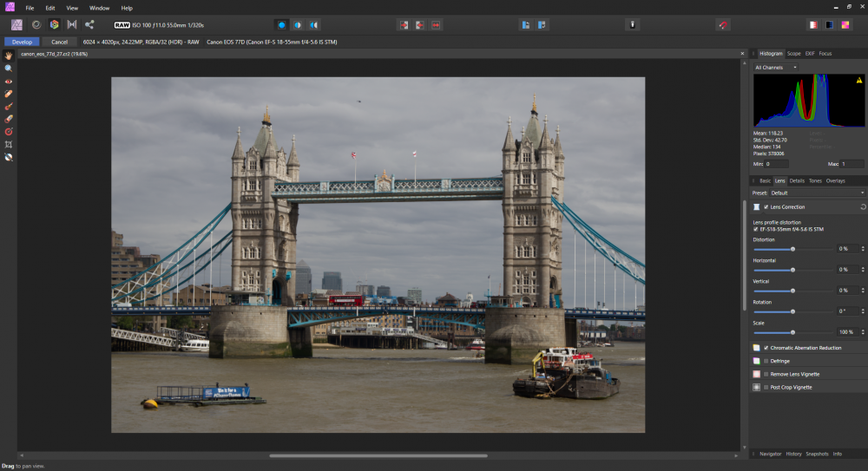Select the Blemish Removal tool
This screenshot has height=471, width=868.
coord(9,94)
